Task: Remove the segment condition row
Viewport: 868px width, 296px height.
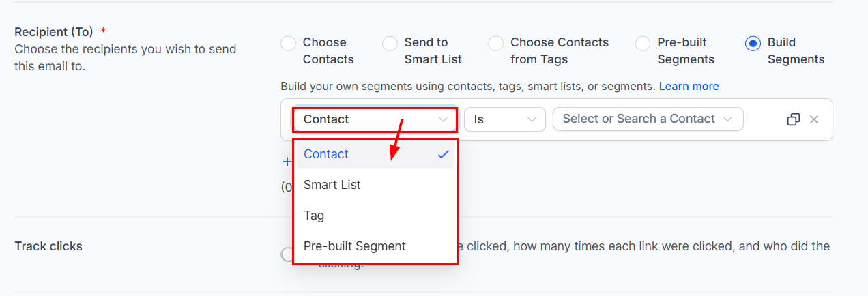Action: [814, 119]
